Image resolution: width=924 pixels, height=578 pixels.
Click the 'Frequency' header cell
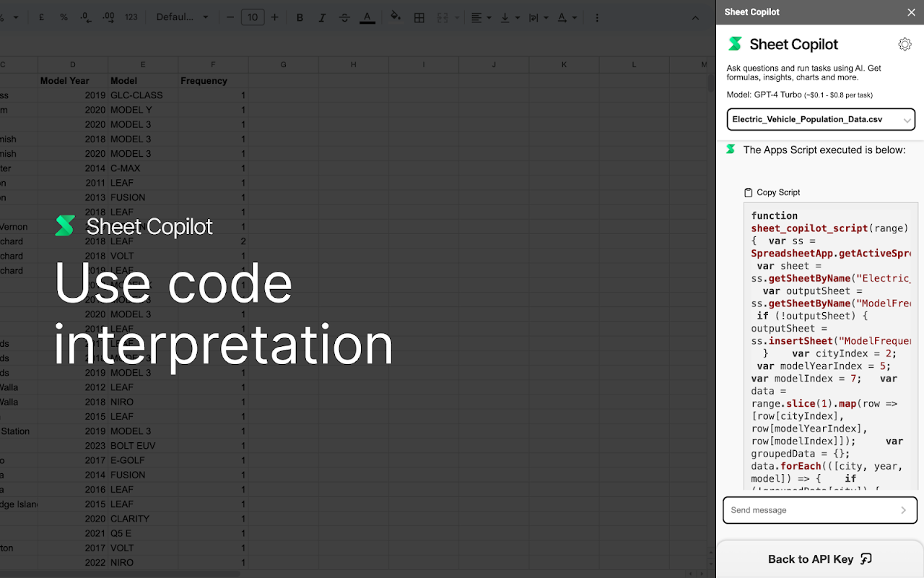click(x=213, y=81)
